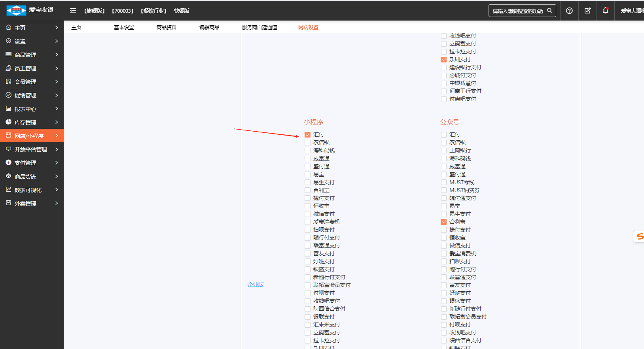Open the notification bell icon

(606, 11)
